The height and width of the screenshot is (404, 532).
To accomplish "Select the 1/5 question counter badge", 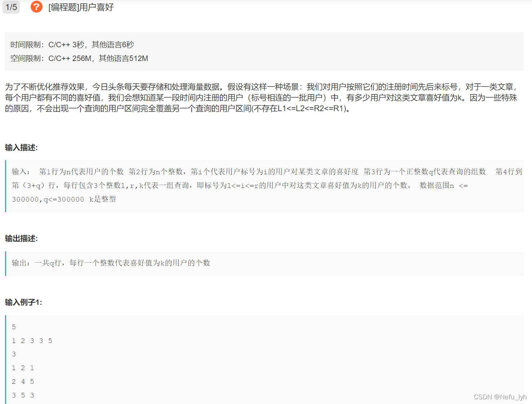I will click(x=11, y=7).
